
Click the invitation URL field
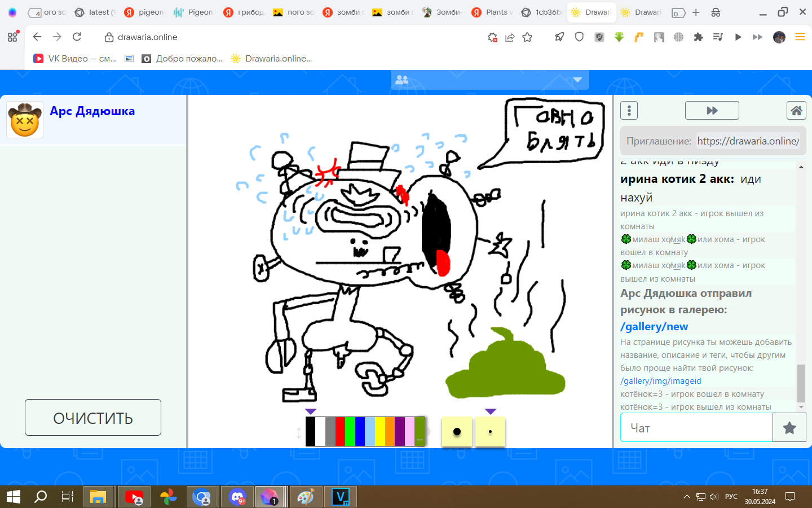point(748,141)
